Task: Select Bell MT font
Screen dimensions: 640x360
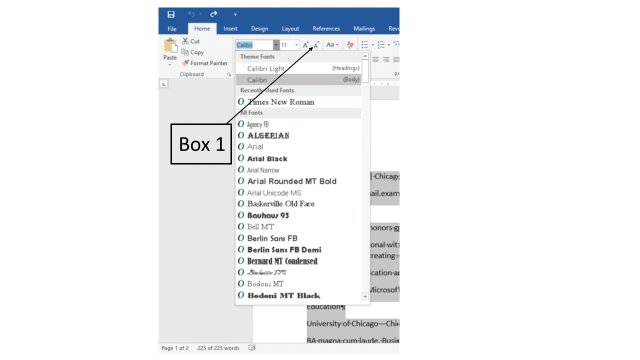Action: pos(298,227)
